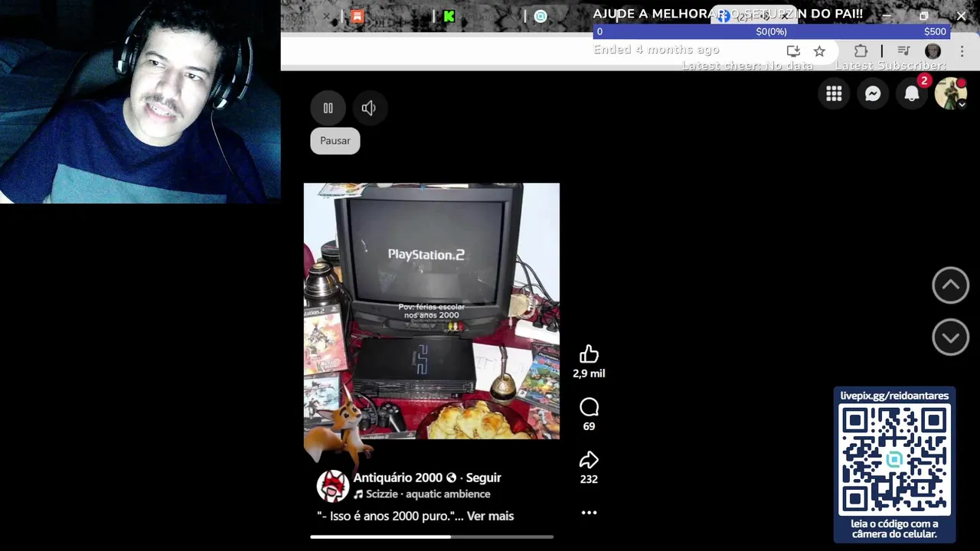This screenshot has width=980, height=551.
Task: Bookmark the page with the star icon
Action: (x=819, y=51)
